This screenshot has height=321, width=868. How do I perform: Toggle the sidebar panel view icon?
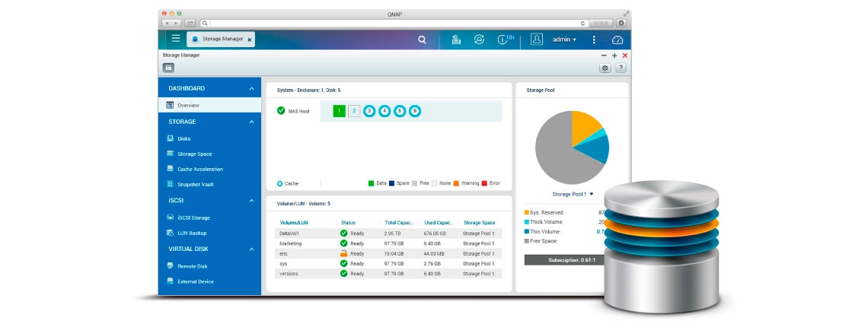[168, 68]
